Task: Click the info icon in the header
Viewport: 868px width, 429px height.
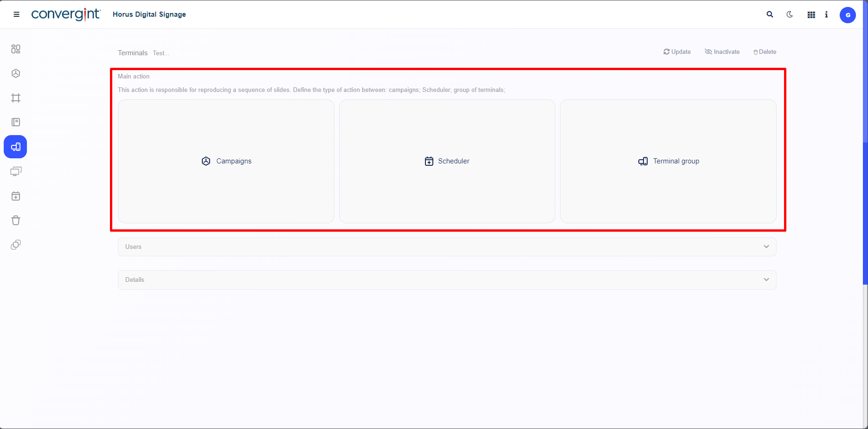Action: [x=826, y=14]
